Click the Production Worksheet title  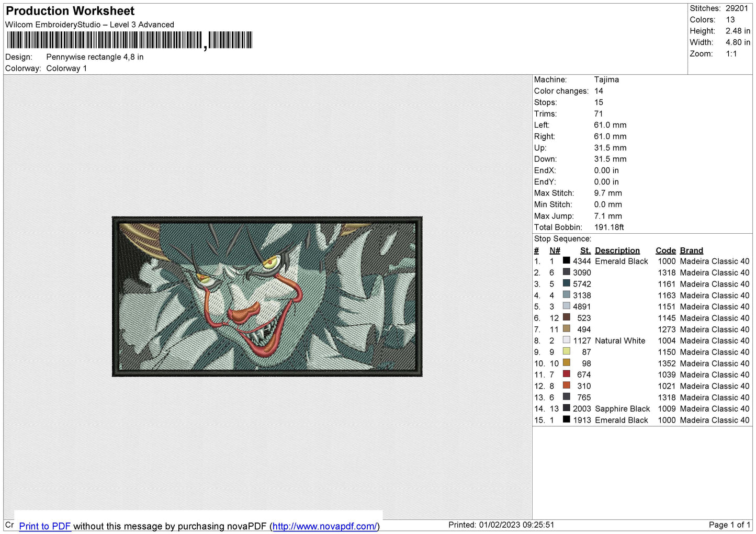pos(70,11)
